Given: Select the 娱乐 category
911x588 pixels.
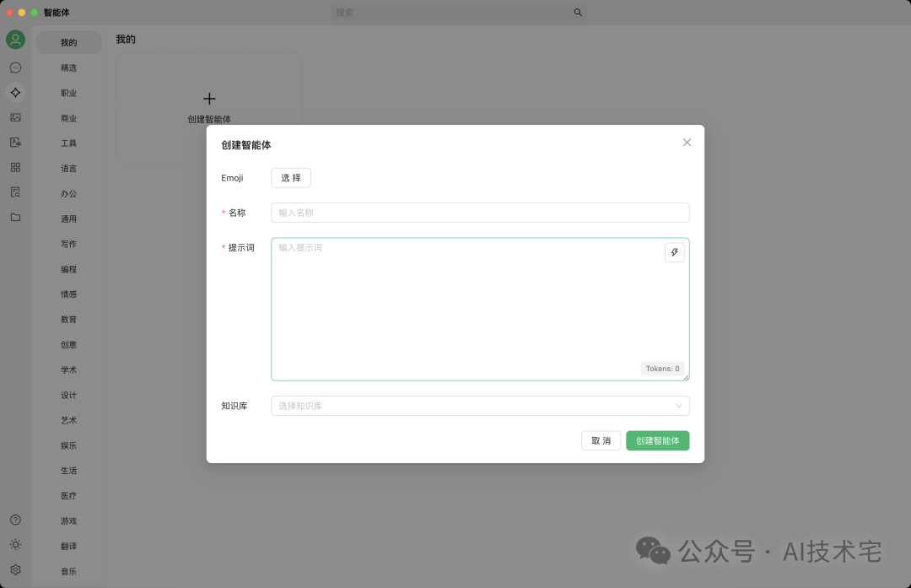Looking at the screenshot, I should click(68, 445).
